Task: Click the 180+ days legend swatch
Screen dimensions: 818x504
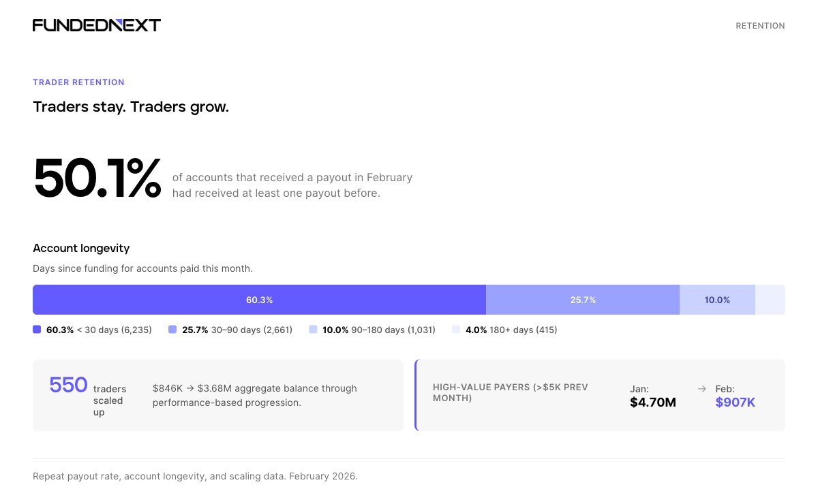Action: click(456, 330)
